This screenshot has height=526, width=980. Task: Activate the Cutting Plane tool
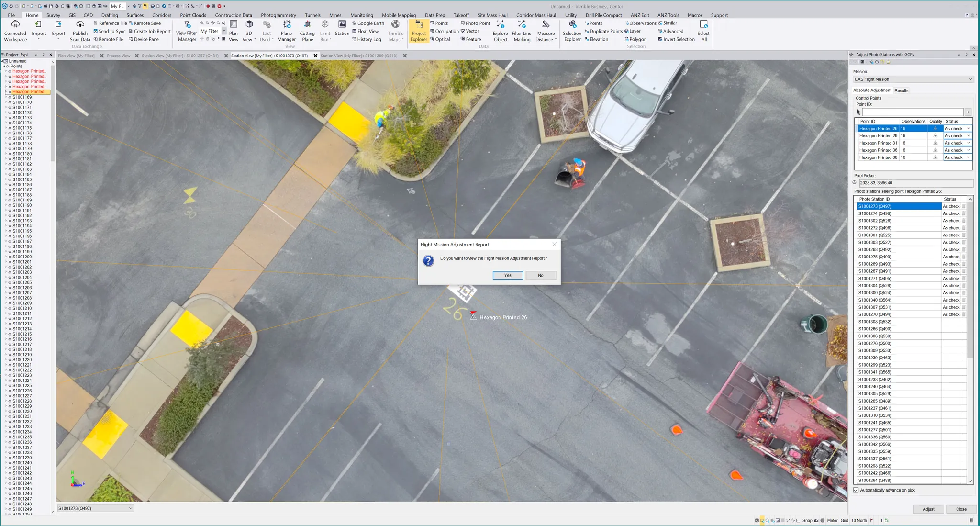tap(307, 31)
